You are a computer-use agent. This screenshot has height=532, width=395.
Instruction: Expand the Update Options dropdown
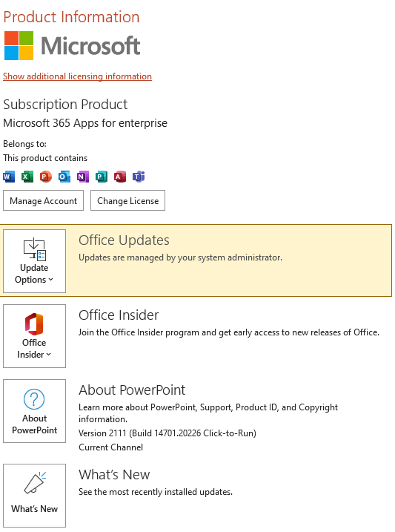click(34, 261)
